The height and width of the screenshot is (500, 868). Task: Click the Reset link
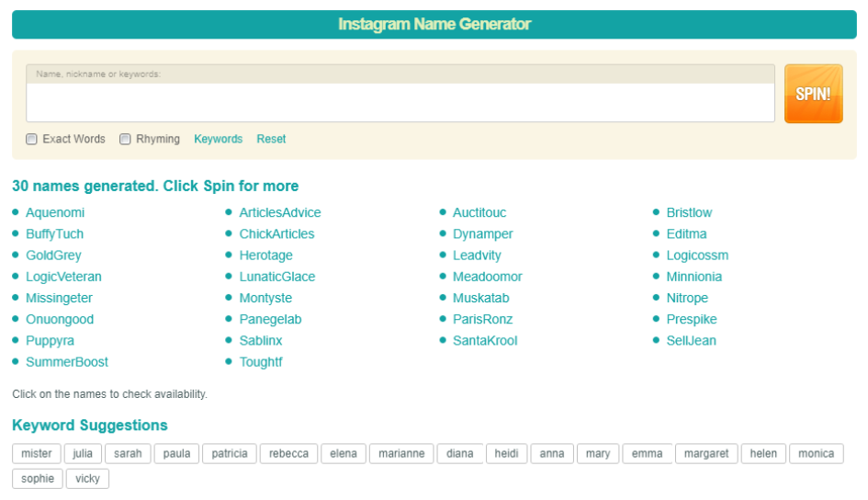point(271,139)
